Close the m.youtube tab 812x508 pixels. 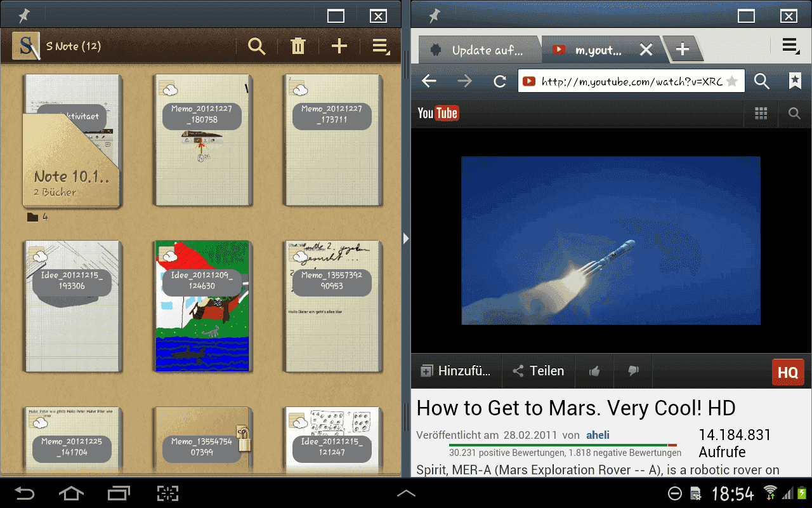(x=646, y=50)
